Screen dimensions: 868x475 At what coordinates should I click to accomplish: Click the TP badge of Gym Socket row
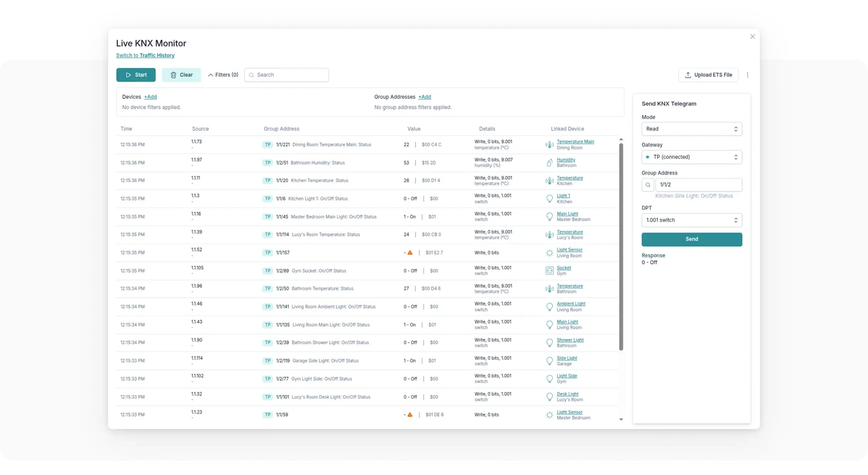[267, 271]
